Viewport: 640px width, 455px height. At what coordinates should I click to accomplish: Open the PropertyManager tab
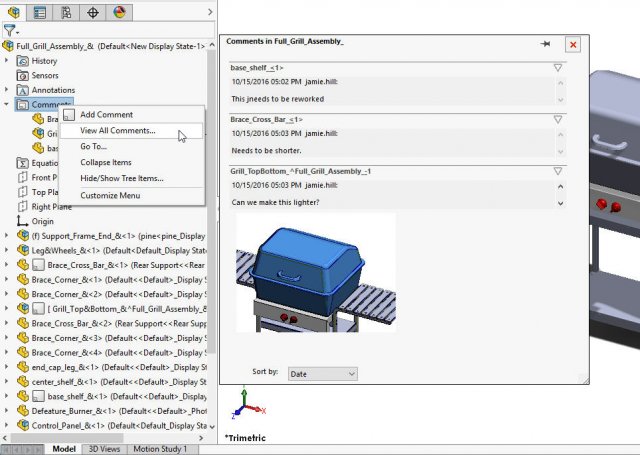tap(40, 13)
